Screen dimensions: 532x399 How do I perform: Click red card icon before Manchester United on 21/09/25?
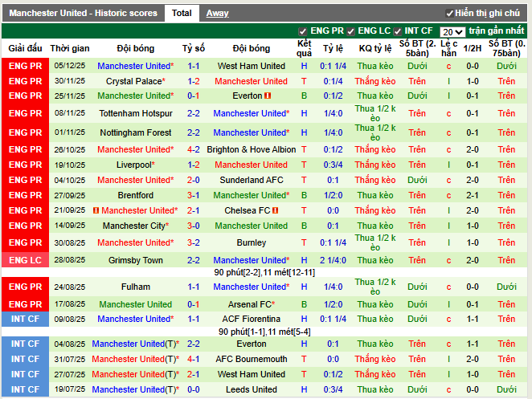pyautogui.click(x=96, y=210)
